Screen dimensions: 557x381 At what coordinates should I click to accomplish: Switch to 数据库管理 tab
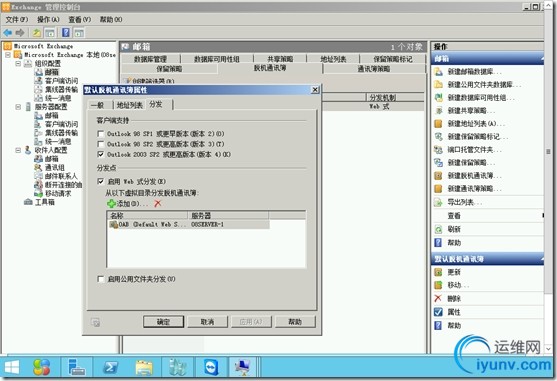[150, 59]
